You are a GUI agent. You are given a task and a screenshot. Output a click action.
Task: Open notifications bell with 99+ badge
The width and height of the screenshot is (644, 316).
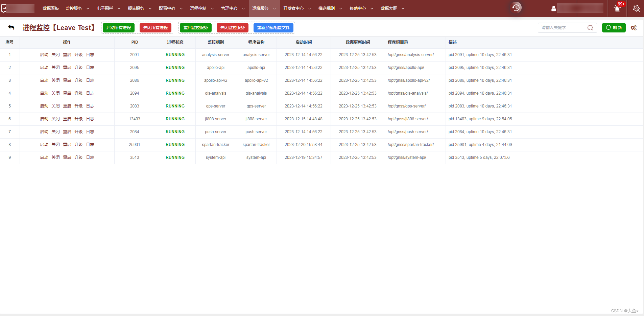(617, 8)
